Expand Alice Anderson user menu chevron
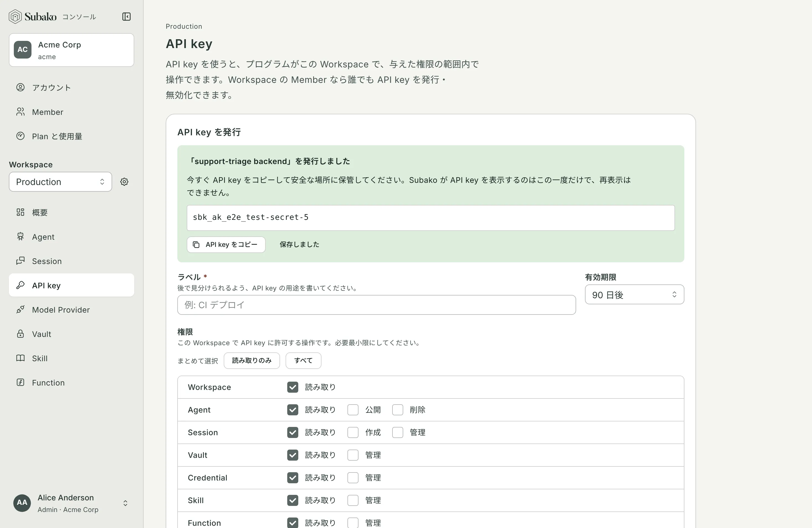 [125, 503]
